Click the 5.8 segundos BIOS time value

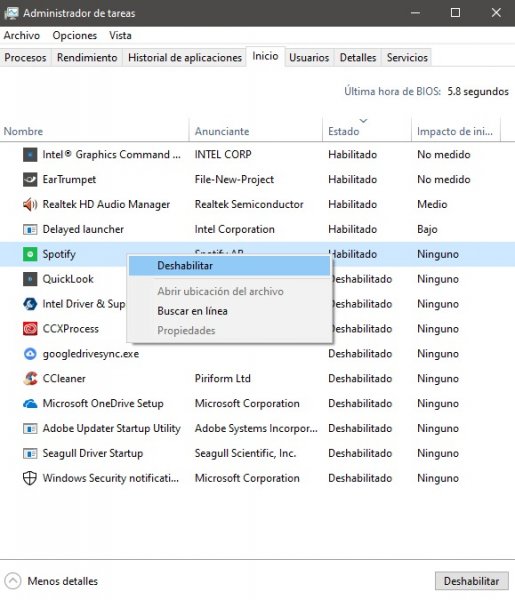point(478,91)
